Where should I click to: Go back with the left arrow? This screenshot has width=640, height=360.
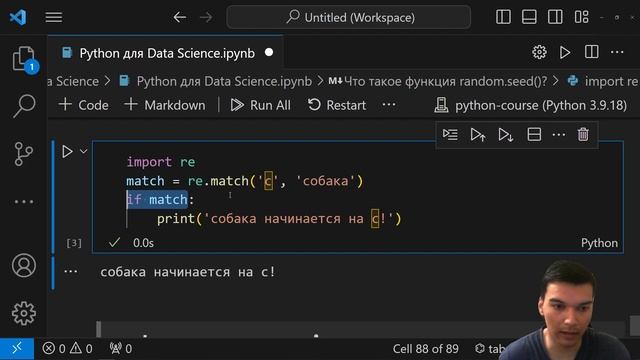(180, 17)
